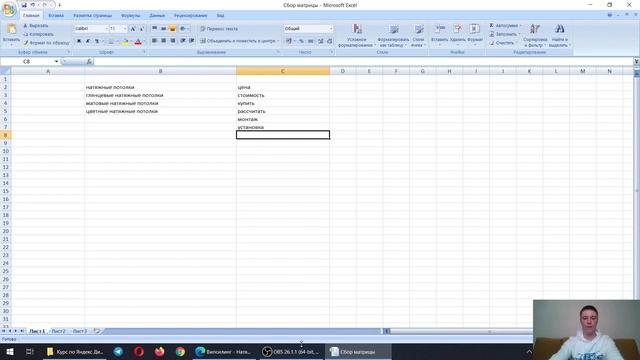This screenshot has width=640, height=360.
Task: Open the font size dropdown
Action: pyautogui.click(x=125, y=29)
